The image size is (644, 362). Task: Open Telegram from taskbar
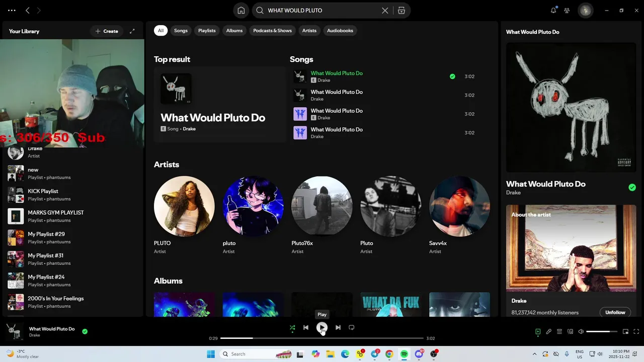point(375,354)
